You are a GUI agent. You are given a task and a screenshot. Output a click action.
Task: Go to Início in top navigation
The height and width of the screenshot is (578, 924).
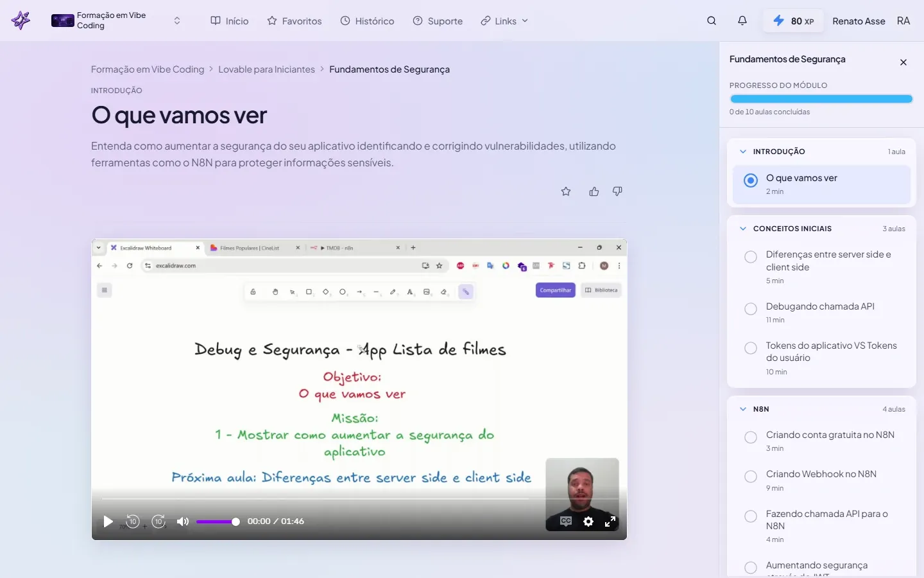tap(230, 21)
